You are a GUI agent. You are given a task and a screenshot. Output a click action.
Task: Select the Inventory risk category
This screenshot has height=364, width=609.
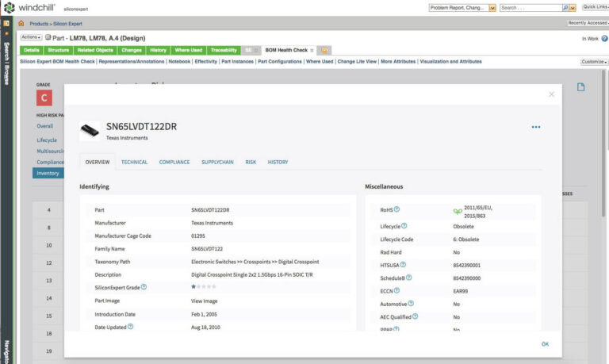(x=48, y=173)
